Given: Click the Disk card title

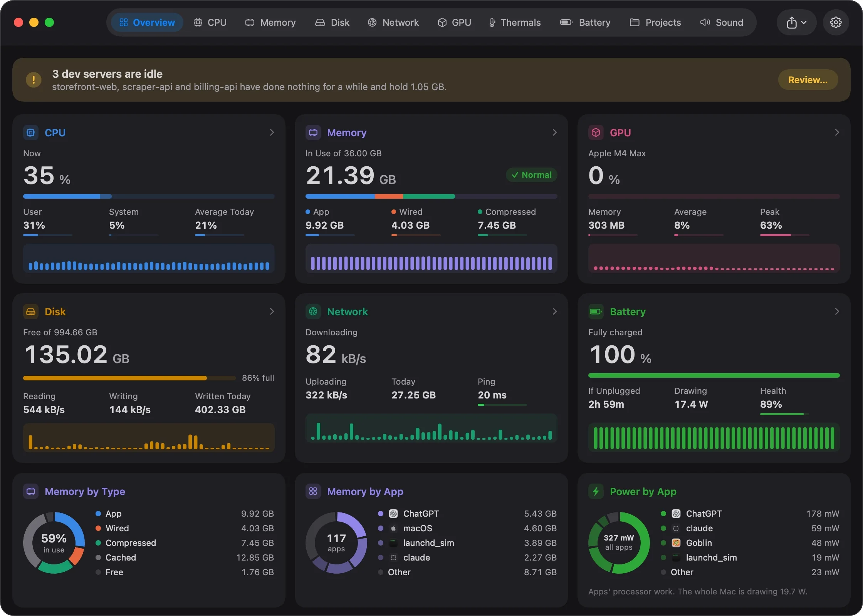Looking at the screenshot, I should coord(55,311).
